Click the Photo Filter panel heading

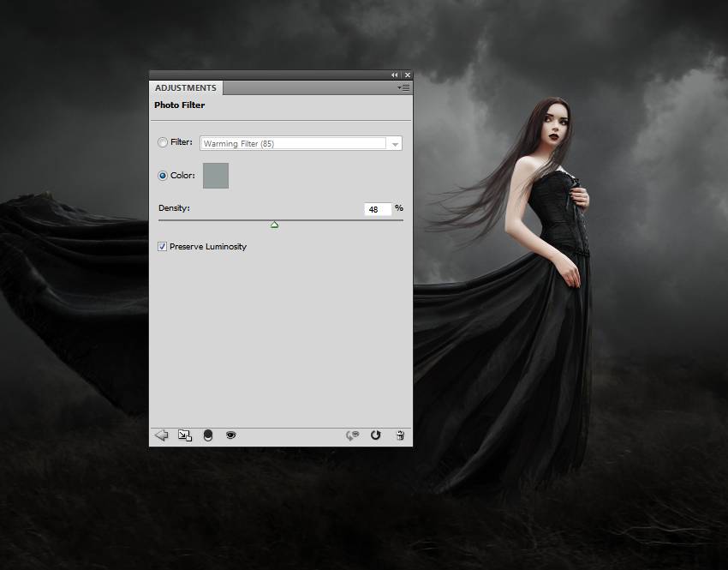point(180,105)
